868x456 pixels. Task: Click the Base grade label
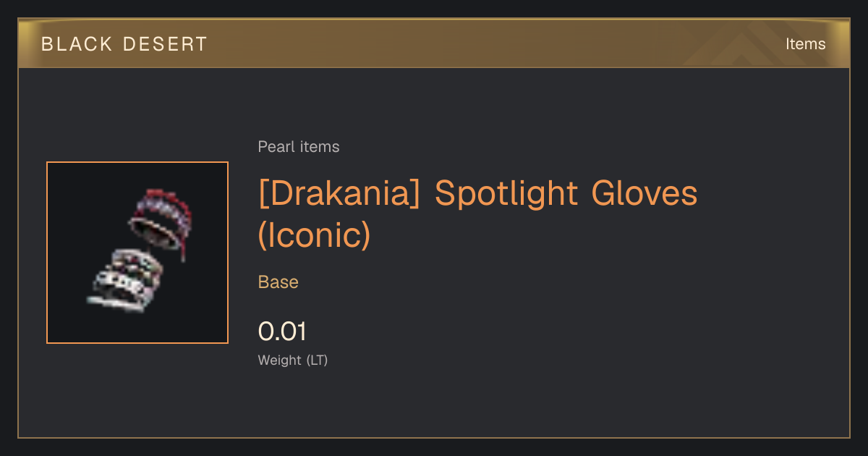coord(278,282)
